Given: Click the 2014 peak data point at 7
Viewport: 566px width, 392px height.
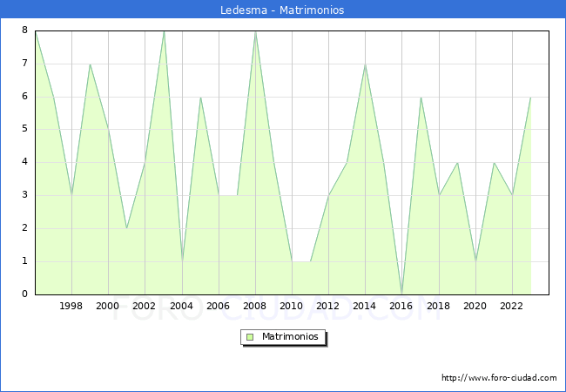Looking at the screenshot, I should (x=366, y=64).
